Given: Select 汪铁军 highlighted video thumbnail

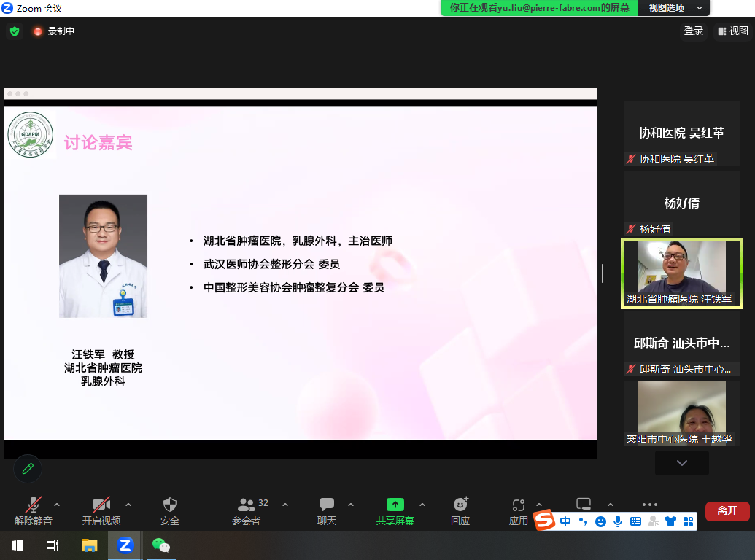Looking at the screenshot, I should 681,273.
